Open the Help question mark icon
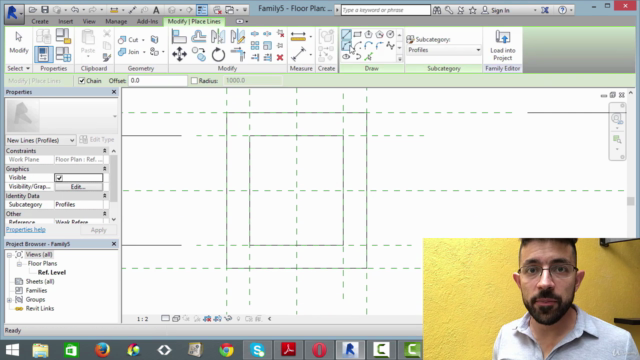This screenshot has width=640, height=360. point(562,10)
